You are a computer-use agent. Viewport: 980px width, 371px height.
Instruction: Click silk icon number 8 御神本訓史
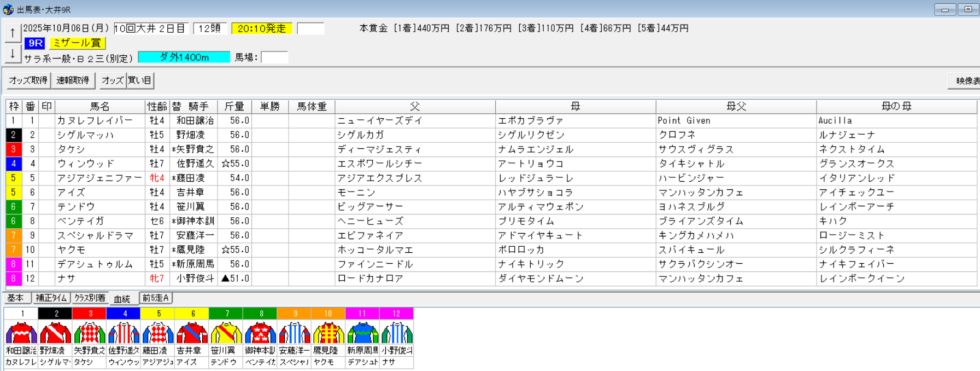coord(260,333)
